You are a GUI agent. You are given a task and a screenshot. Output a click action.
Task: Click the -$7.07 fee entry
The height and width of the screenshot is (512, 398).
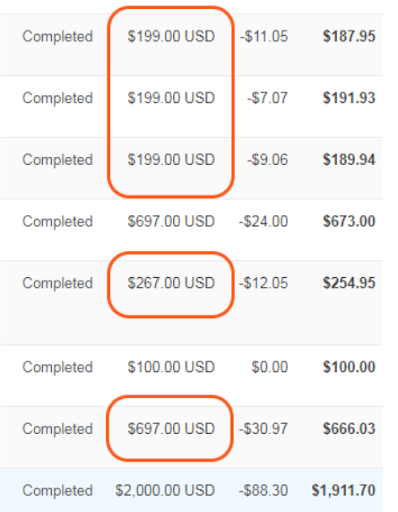pyautogui.click(x=267, y=98)
